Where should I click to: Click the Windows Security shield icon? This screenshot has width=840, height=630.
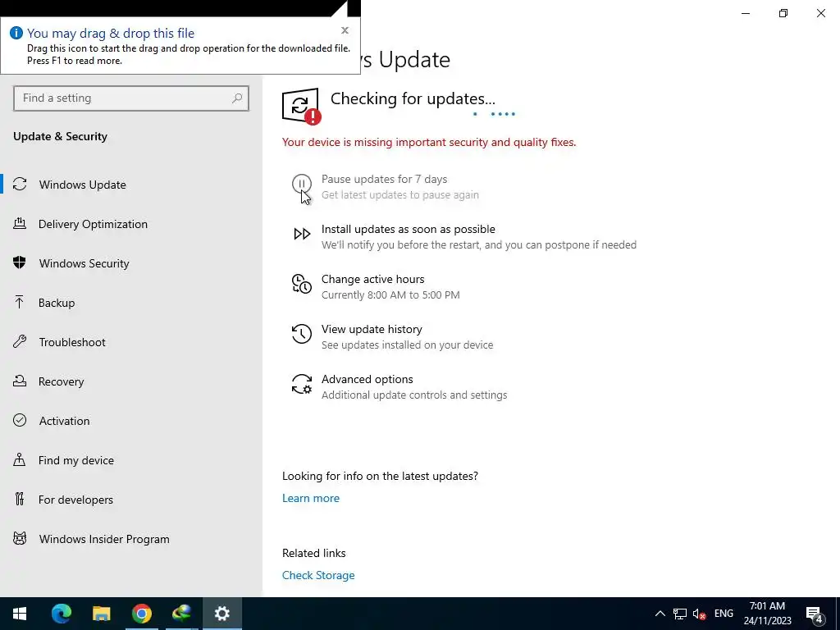coord(20,262)
